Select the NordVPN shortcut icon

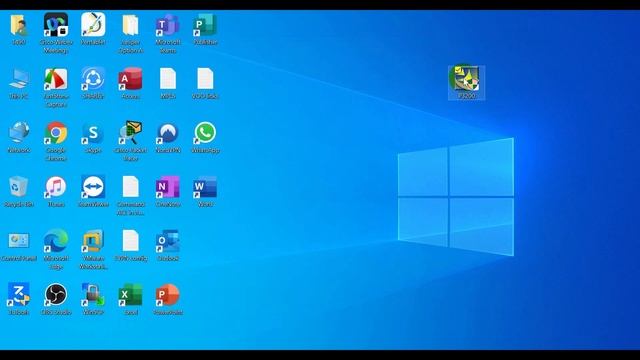[168, 133]
